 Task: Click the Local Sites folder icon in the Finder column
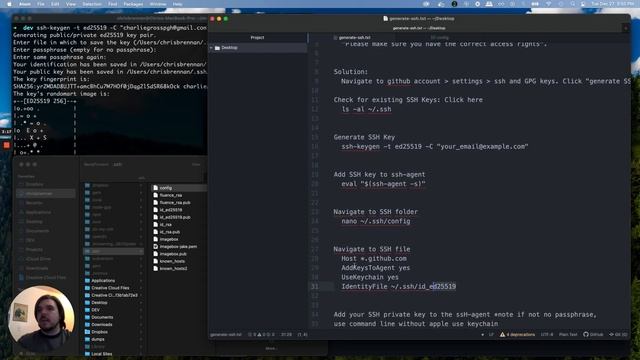(x=87, y=354)
